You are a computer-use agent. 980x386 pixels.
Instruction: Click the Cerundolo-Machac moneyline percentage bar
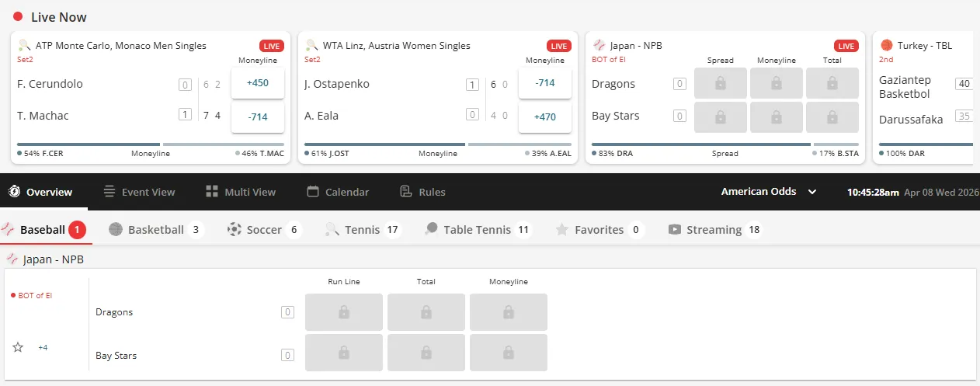pyautogui.click(x=151, y=144)
